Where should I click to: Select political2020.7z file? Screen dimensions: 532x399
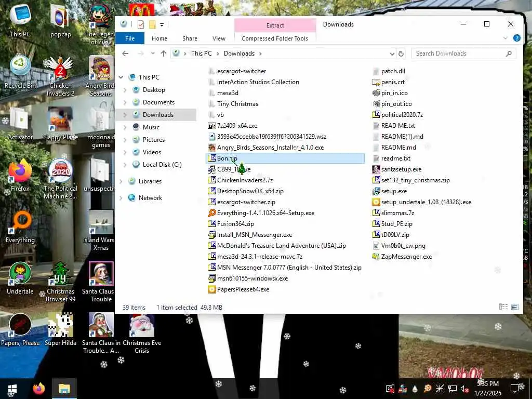coord(398,115)
